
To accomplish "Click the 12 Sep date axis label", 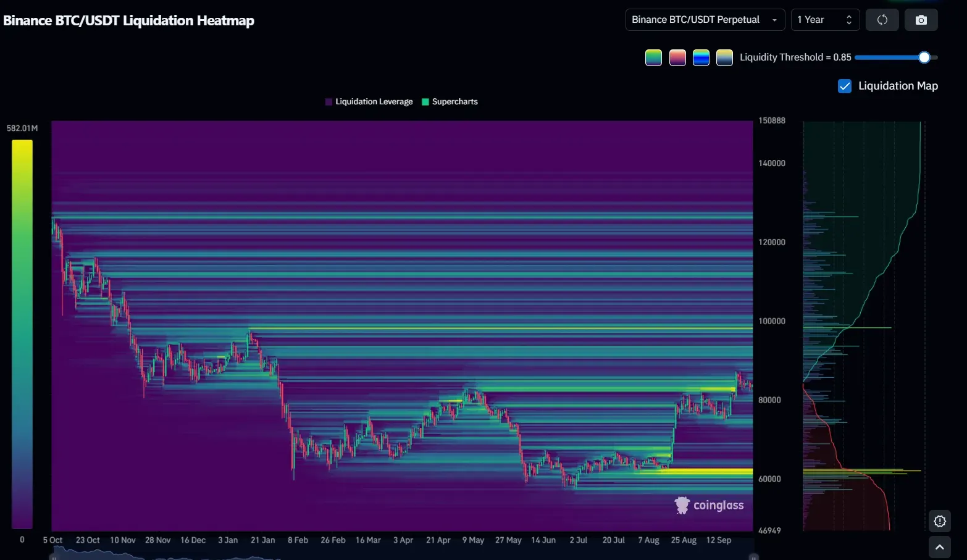I will [x=719, y=540].
